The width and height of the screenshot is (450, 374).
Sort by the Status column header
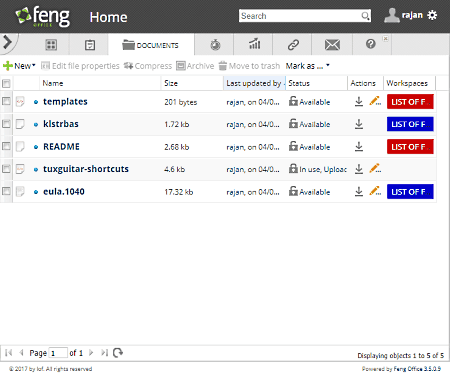[316, 83]
